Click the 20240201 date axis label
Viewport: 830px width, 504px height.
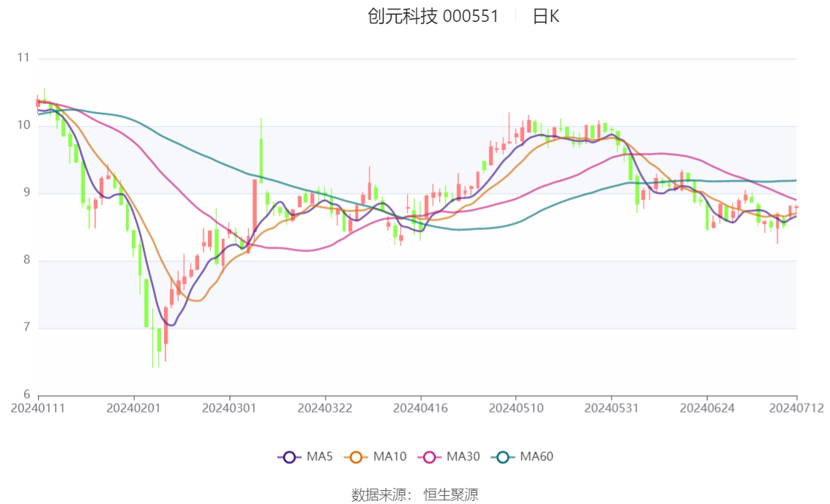[133, 408]
